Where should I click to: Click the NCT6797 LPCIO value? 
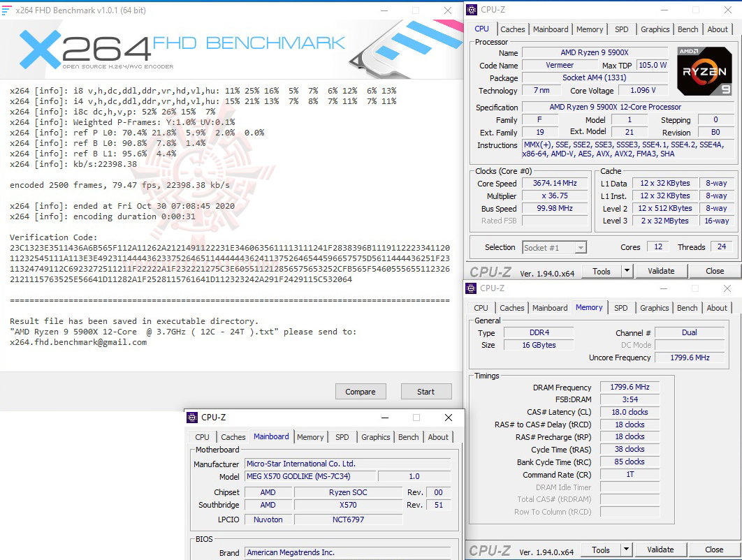point(348,520)
